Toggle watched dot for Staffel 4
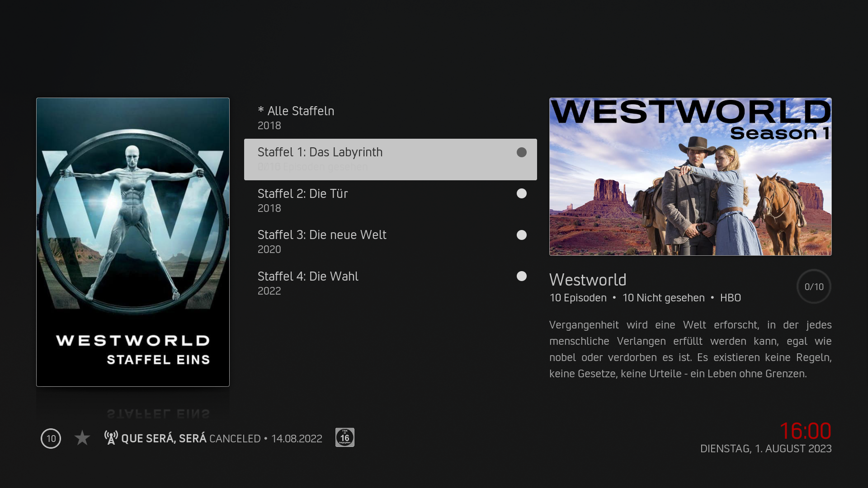The height and width of the screenshot is (488, 868). (522, 276)
